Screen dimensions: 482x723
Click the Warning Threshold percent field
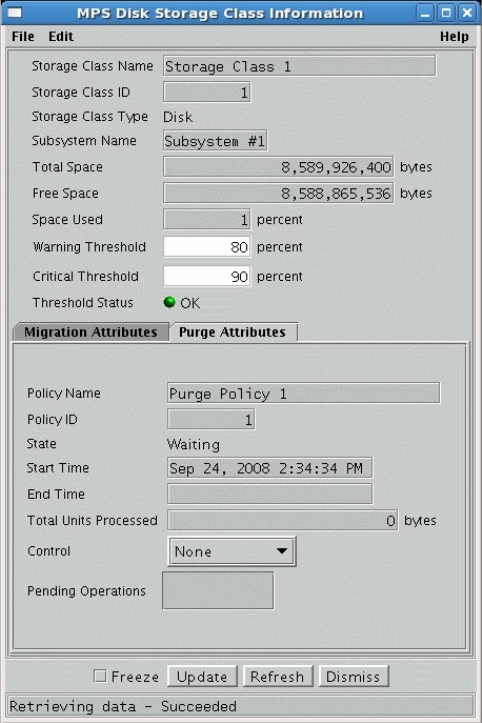pyautogui.click(x=207, y=247)
